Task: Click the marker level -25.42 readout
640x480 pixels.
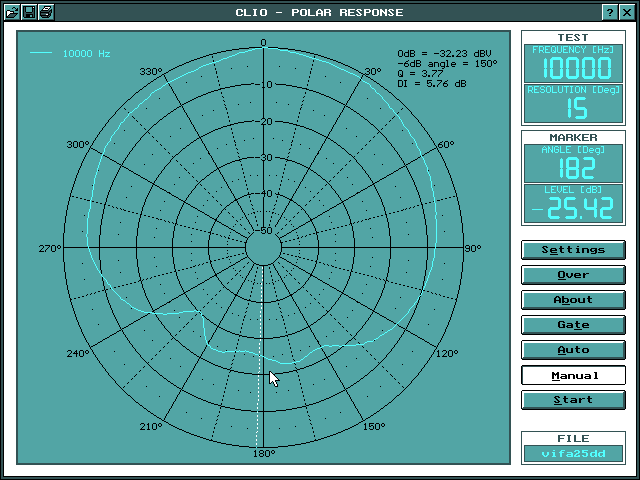Action: (573, 208)
